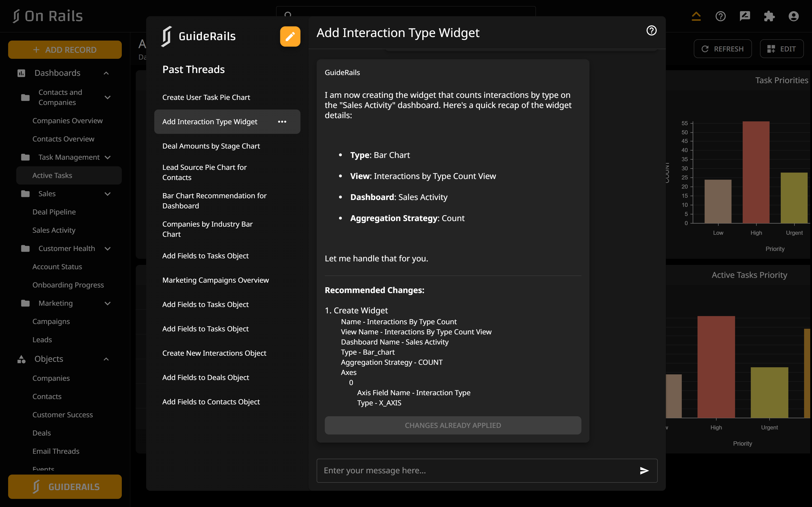812x507 pixels.
Task: Open help icon in GuideRails panel header
Action: tap(651, 30)
